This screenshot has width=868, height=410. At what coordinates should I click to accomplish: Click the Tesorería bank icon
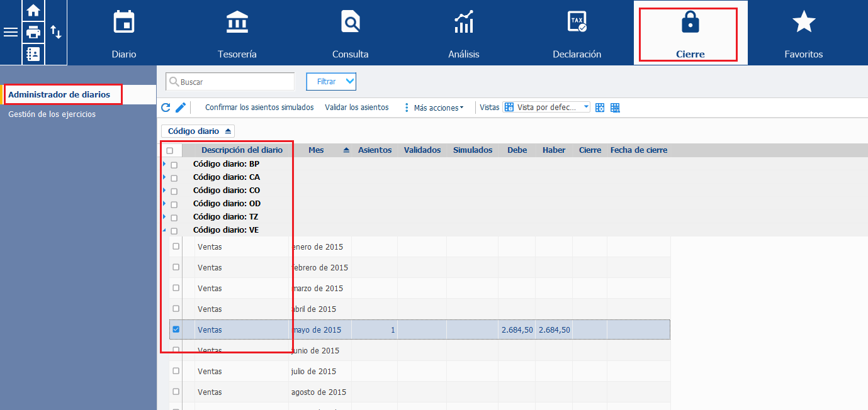pyautogui.click(x=237, y=22)
